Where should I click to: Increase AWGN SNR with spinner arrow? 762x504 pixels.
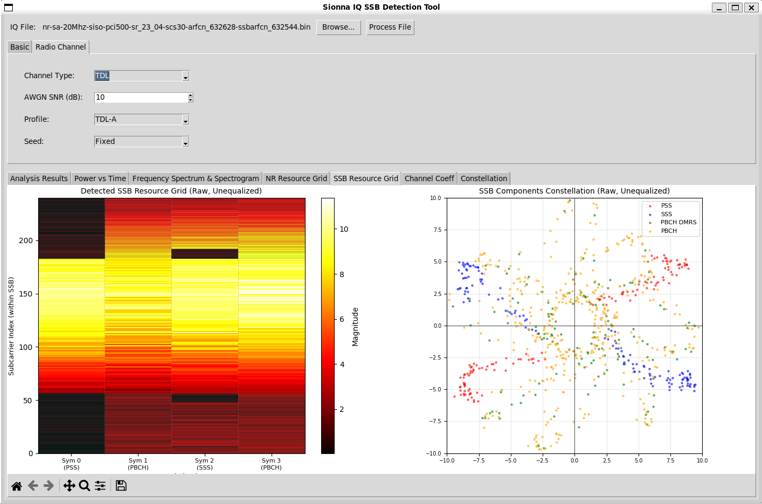click(190, 95)
